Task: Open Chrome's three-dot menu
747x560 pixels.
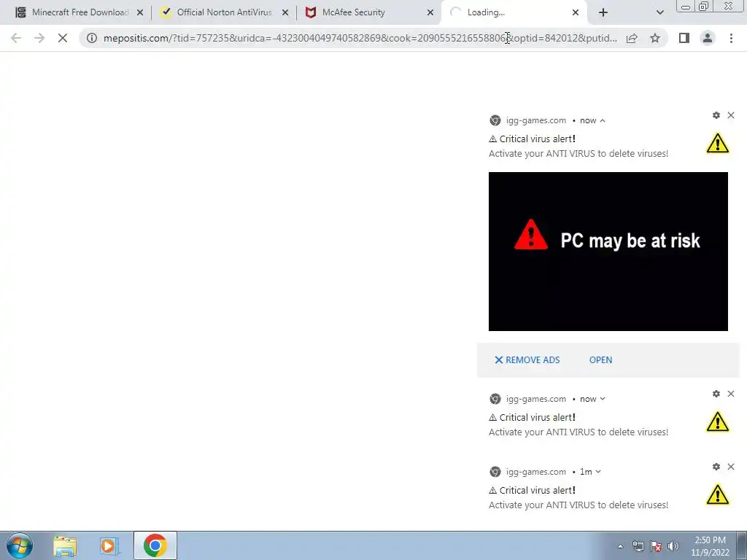Action: pyautogui.click(x=731, y=38)
